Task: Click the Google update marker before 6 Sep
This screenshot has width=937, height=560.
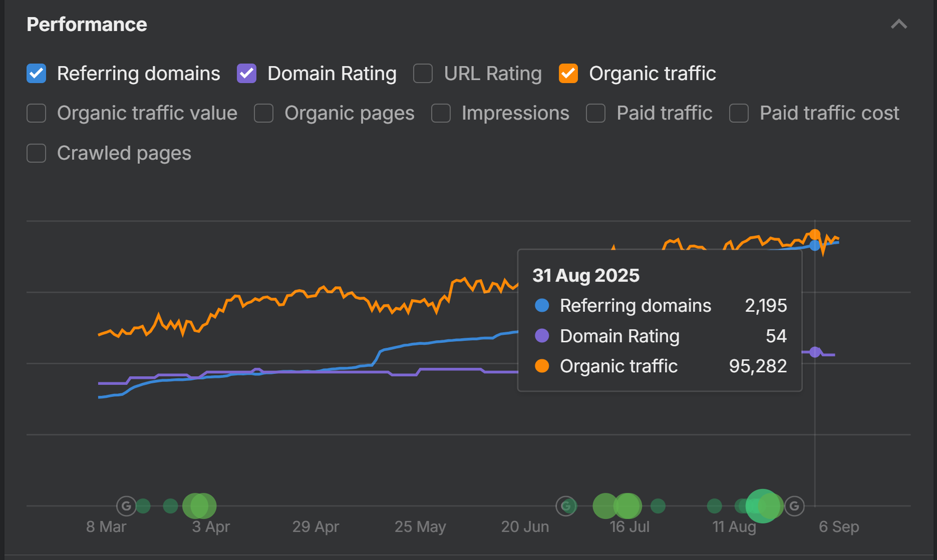Action: pos(794,506)
